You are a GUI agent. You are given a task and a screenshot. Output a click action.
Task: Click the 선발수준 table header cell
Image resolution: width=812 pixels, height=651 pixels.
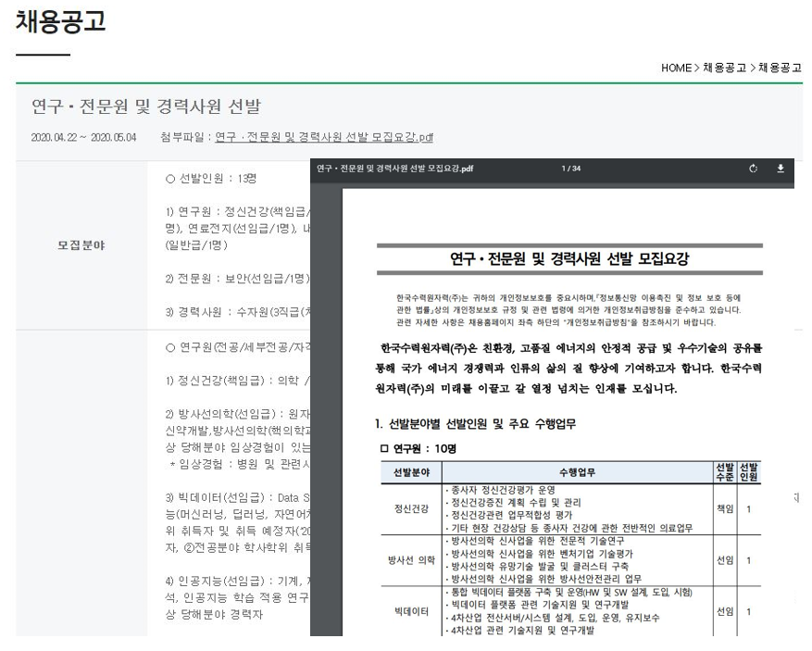pos(724,472)
